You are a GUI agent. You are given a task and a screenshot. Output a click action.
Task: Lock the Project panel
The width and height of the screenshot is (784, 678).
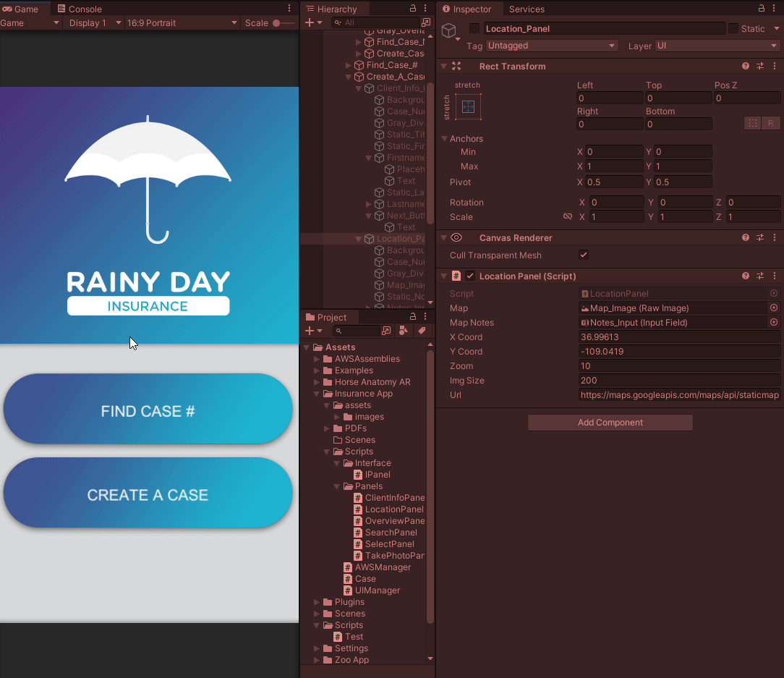pos(412,317)
